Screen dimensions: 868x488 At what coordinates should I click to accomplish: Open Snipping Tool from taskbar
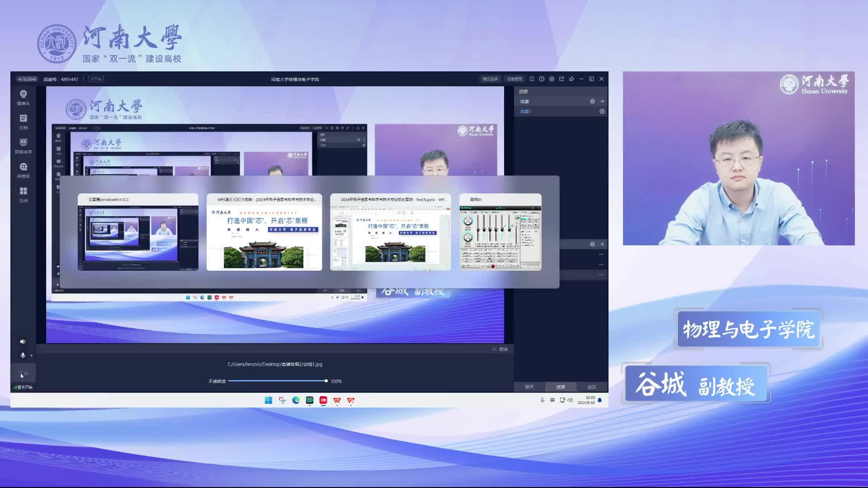tap(282, 400)
